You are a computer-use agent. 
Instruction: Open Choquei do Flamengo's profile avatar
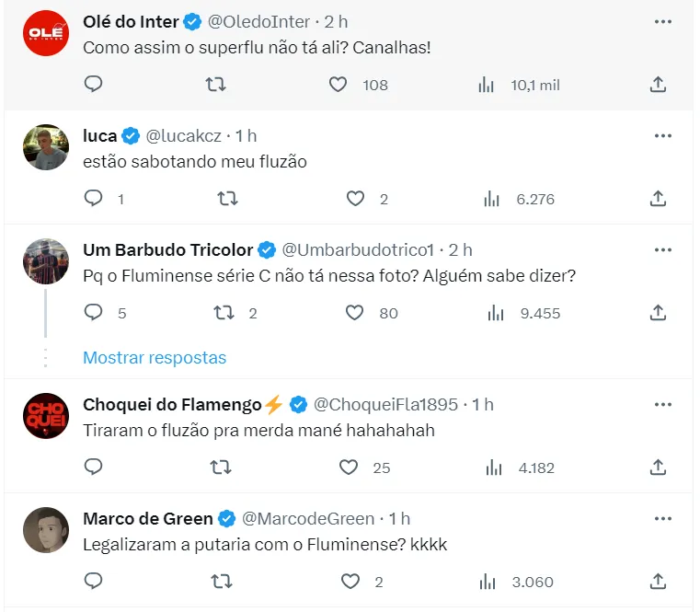[45, 416]
